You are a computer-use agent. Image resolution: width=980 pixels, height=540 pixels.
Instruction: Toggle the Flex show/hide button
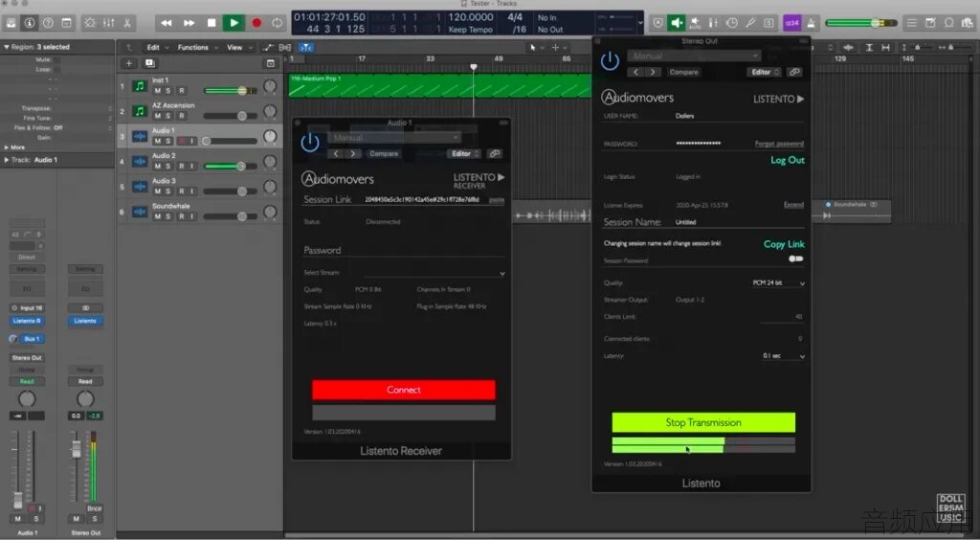[285, 48]
